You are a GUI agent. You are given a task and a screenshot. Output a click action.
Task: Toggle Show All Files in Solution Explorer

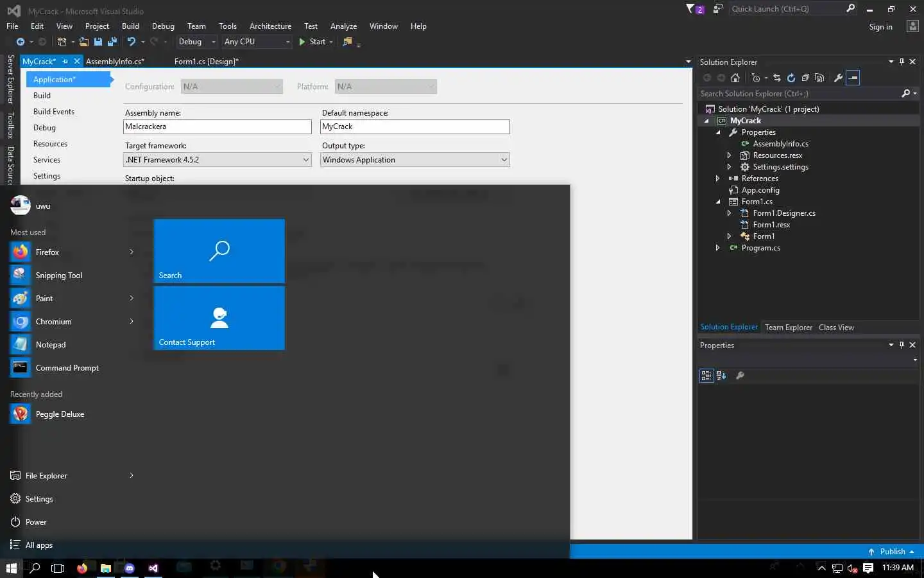tap(819, 78)
